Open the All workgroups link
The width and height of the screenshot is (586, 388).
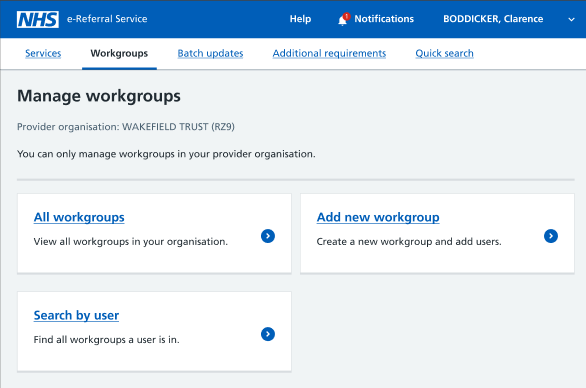[79, 217]
